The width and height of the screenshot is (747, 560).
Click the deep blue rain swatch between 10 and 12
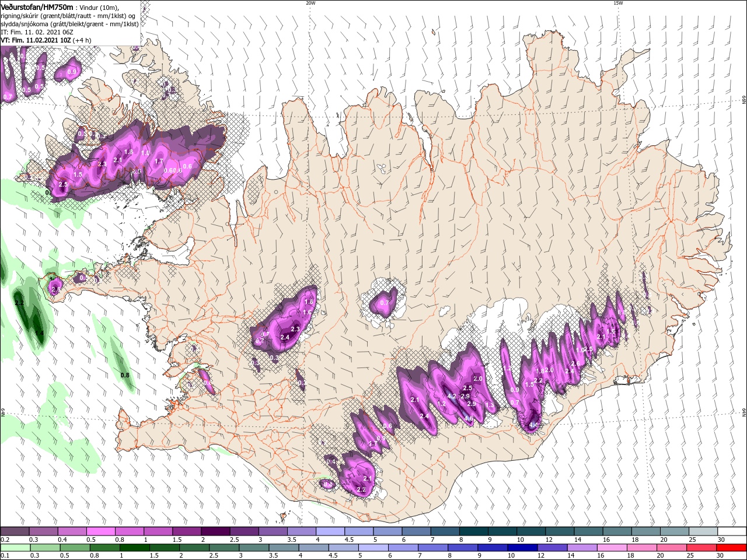coord(523,548)
